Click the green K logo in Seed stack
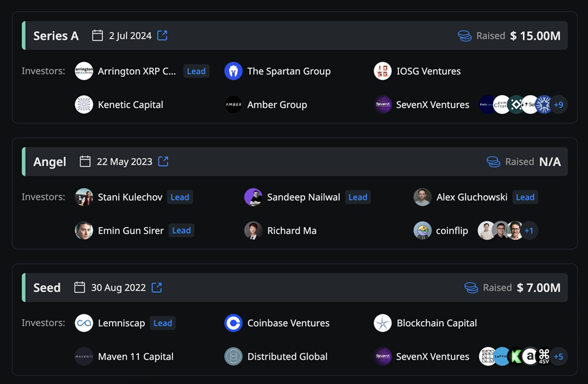This screenshot has height=384, width=588. point(516,357)
